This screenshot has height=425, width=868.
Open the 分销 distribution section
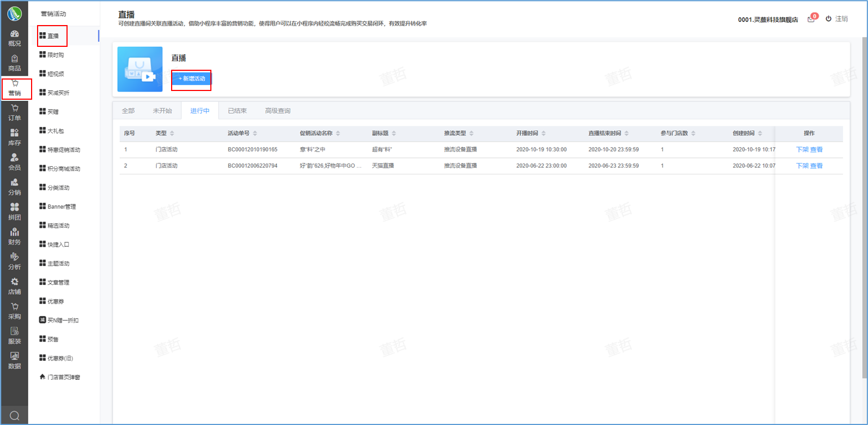point(15,187)
